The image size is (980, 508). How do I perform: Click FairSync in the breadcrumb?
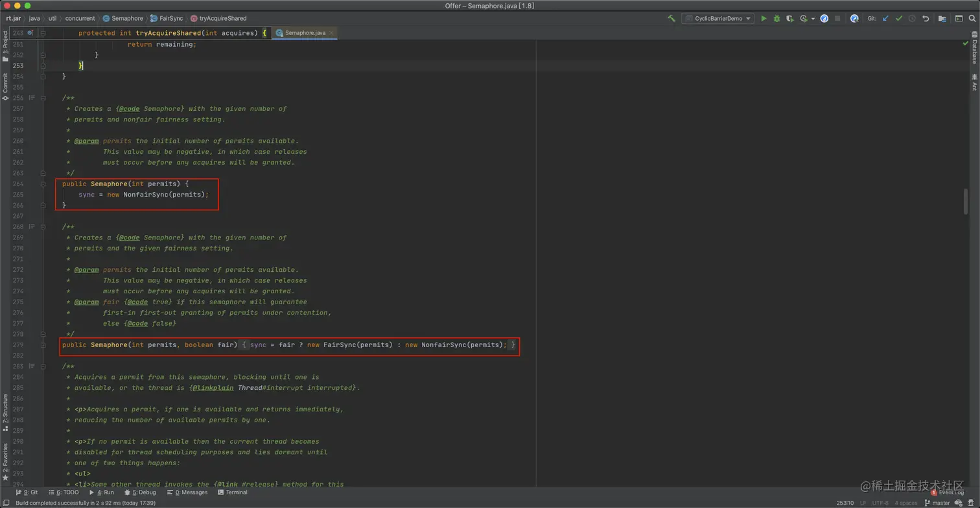[x=167, y=18]
